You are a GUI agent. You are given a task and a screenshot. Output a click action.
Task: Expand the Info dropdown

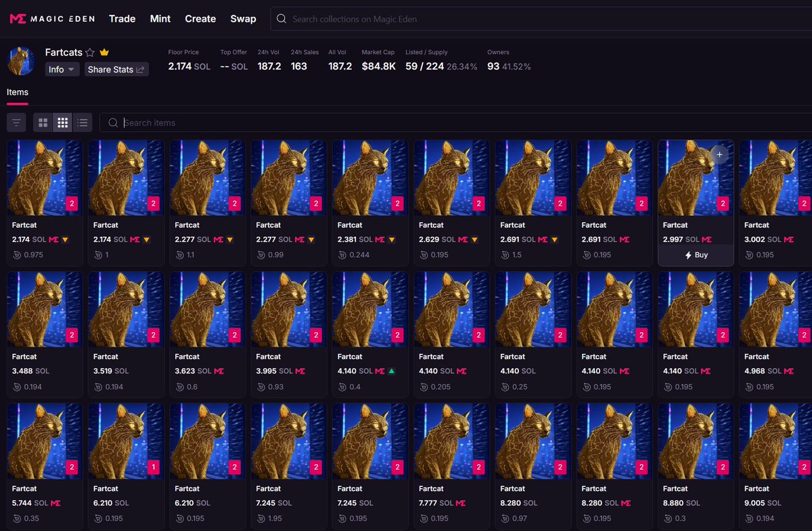tap(62, 69)
